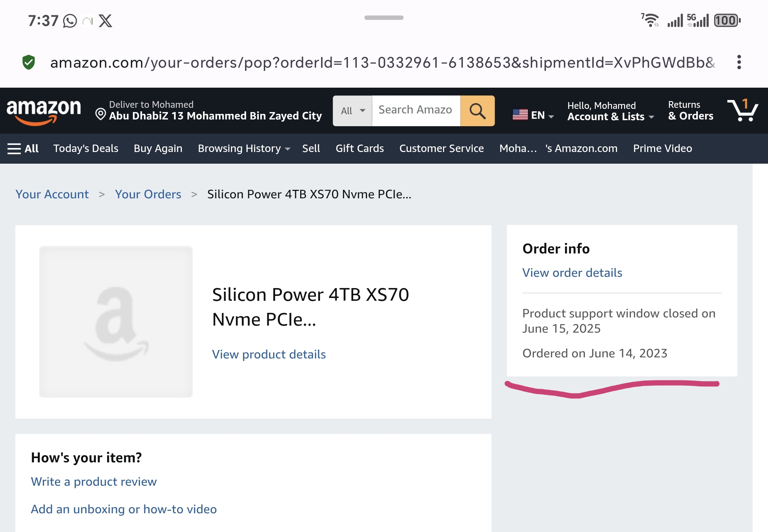
Task: Select Gift Cards in navigation
Action: click(x=360, y=148)
